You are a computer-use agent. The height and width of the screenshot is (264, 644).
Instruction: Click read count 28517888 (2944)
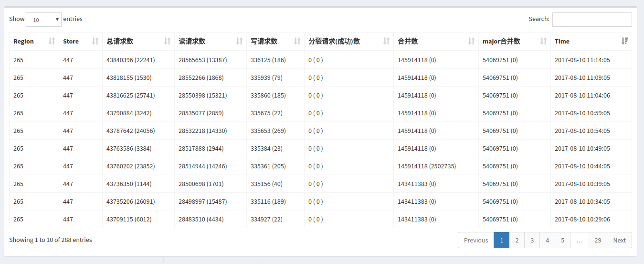pyautogui.click(x=201, y=148)
